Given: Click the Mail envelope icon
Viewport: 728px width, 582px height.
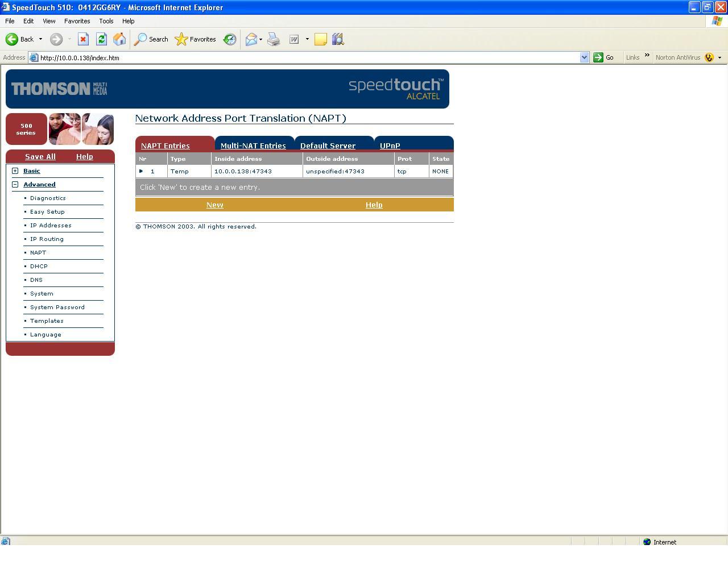Looking at the screenshot, I should click(x=251, y=39).
